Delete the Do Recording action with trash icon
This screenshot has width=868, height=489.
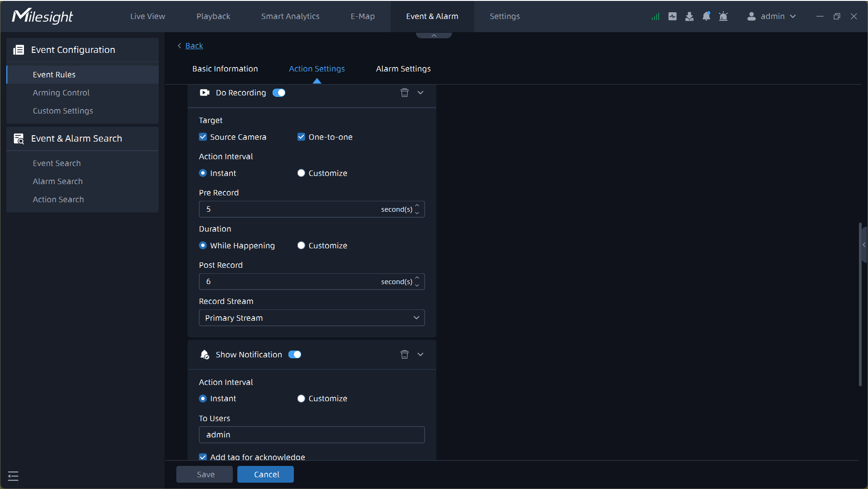click(405, 93)
